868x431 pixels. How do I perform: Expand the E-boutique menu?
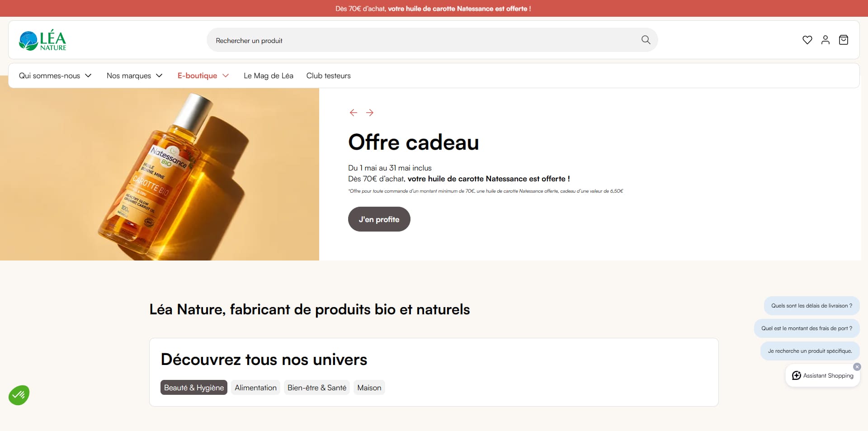click(x=203, y=76)
